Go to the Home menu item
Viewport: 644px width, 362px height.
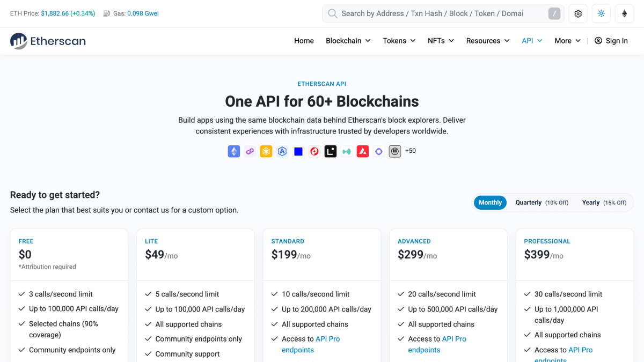pos(304,41)
